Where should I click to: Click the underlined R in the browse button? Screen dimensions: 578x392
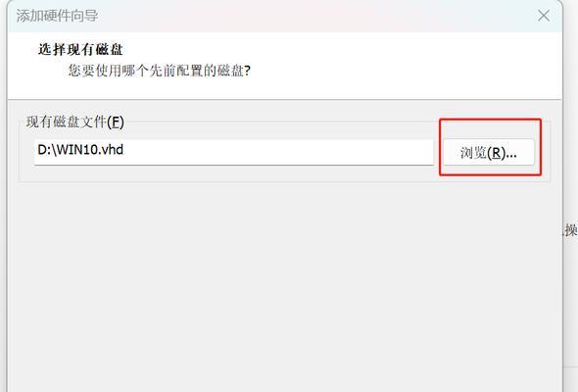[496, 153]
